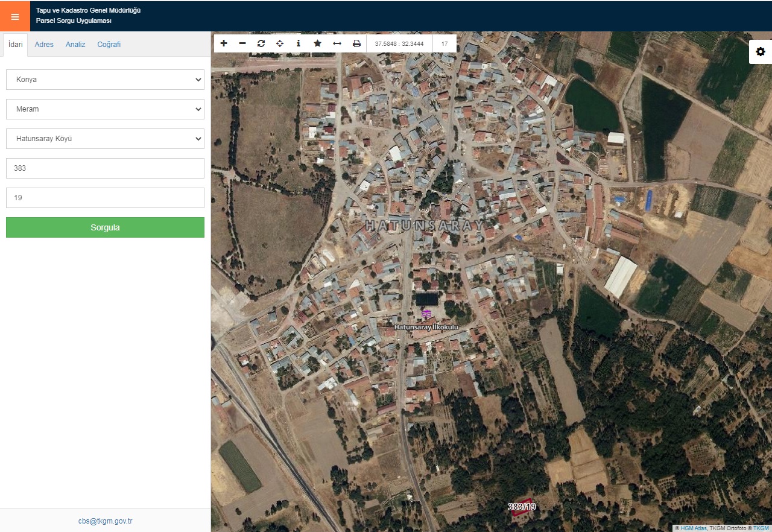Select the info query tool
This screenshot has height=532, width=772.
[299, 43]
